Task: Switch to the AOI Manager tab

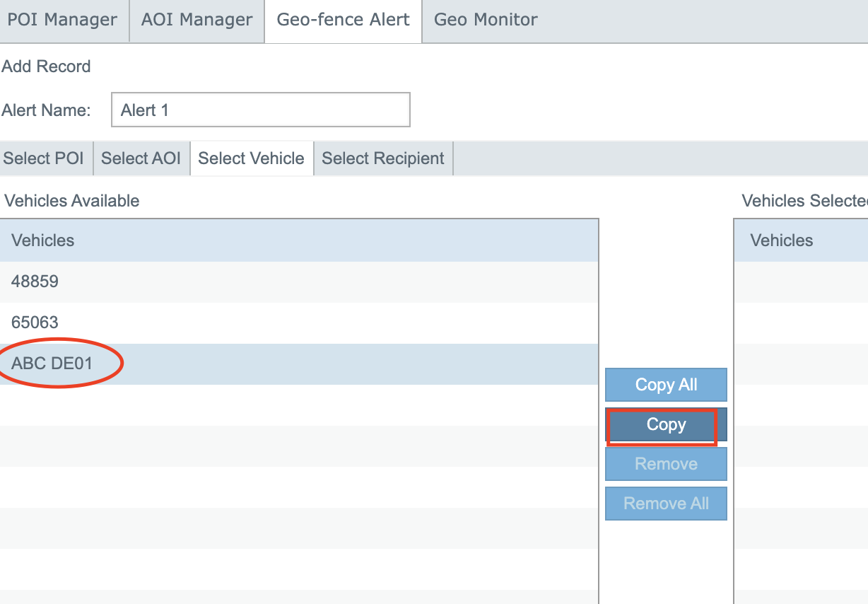Action: click(197, 21)
